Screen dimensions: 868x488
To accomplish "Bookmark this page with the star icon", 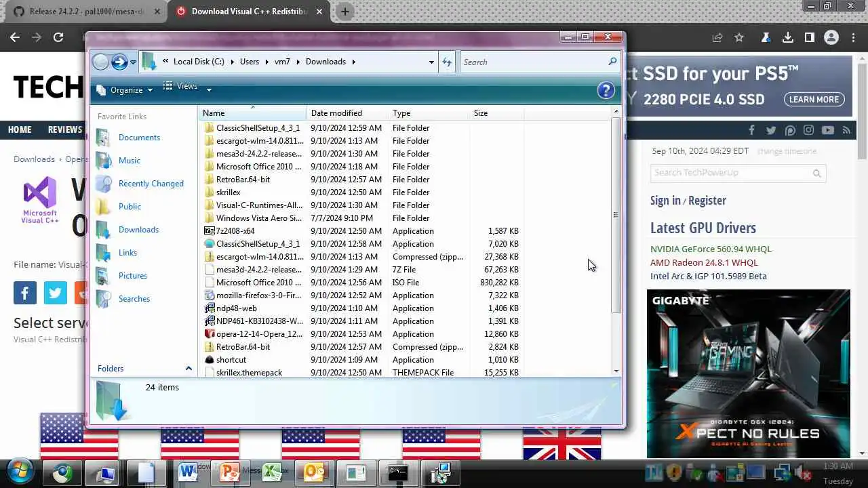I will [739, 38].
